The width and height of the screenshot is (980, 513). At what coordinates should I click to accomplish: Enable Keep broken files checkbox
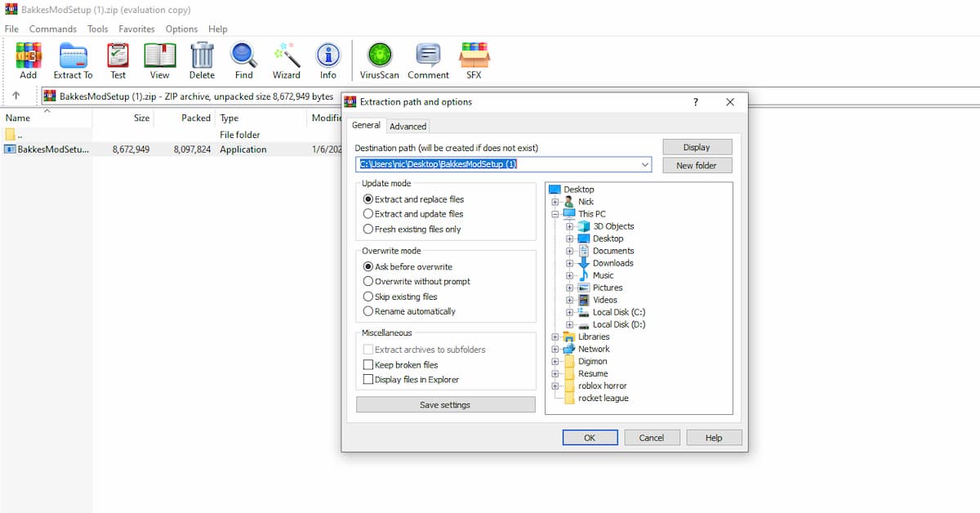pyautogui.click(x=368, y=365)
